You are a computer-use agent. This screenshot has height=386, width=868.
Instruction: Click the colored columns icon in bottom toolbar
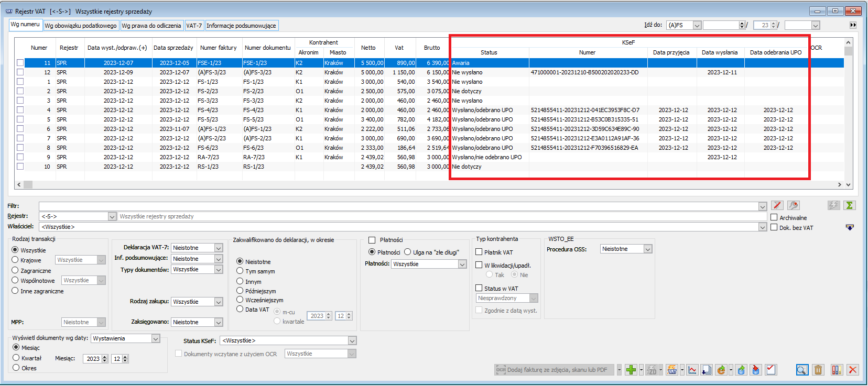pos(837,370)
